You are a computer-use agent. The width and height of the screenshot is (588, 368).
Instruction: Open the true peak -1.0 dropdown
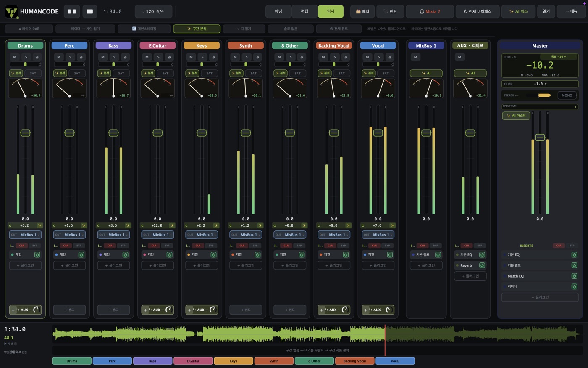[x=540, y=84]
